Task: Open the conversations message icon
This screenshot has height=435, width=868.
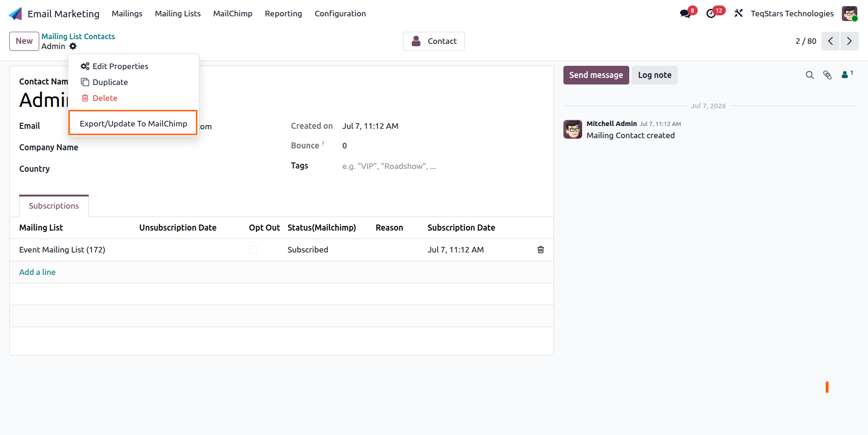Action: (685, 14)
